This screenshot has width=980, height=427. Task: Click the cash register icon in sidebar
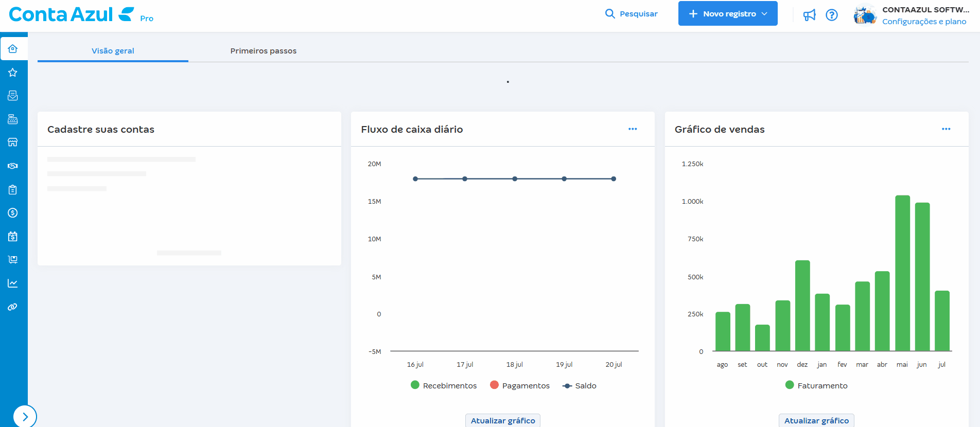pyautogui.click(x=13, y=119)
